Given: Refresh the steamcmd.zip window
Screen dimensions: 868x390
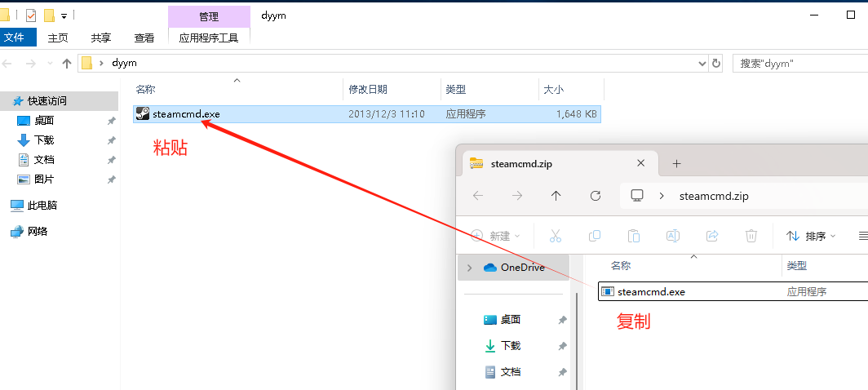Looking at the screenshot, I should pyautogui.click(x=596, y=196).
